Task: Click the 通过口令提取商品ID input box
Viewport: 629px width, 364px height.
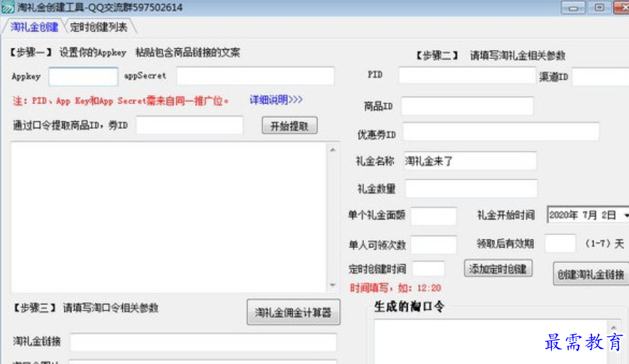Action: pyautogui.click(x=189, y=125)
